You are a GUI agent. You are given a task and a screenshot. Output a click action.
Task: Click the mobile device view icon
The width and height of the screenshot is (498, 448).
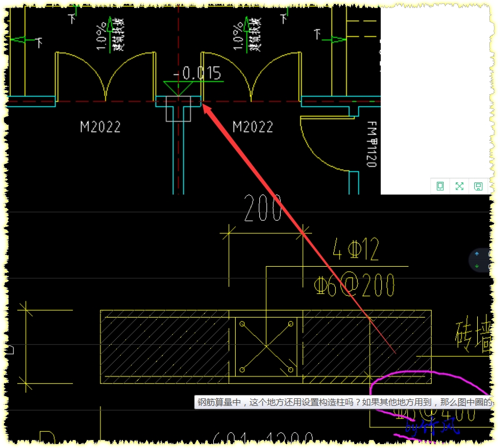(x=440, y=186)
